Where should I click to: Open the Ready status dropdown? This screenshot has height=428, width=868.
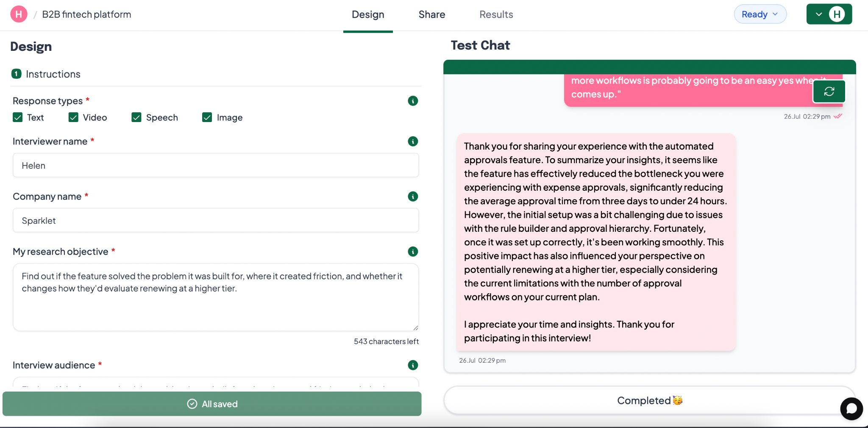point(760,14)
